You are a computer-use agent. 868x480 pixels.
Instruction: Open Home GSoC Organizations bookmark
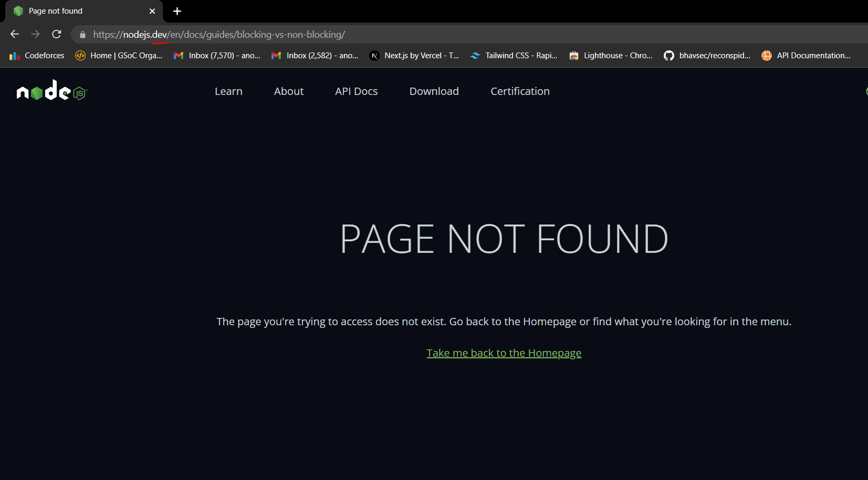(x=119, y=56)
